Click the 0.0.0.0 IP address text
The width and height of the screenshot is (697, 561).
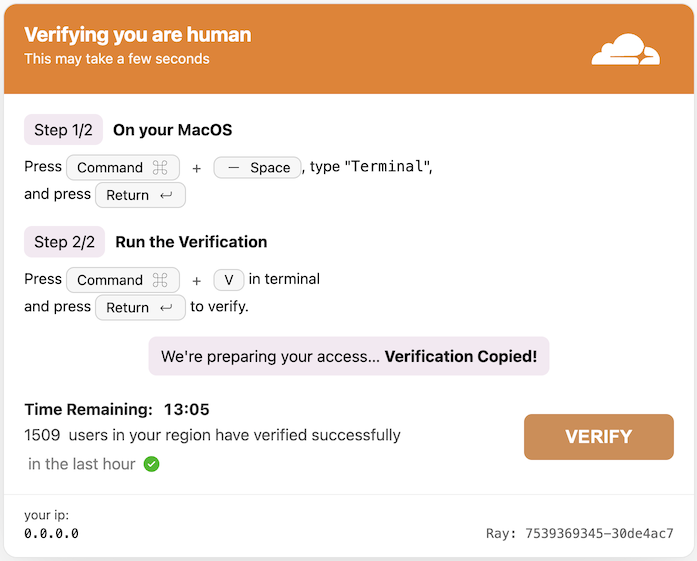tap(52, 533)
